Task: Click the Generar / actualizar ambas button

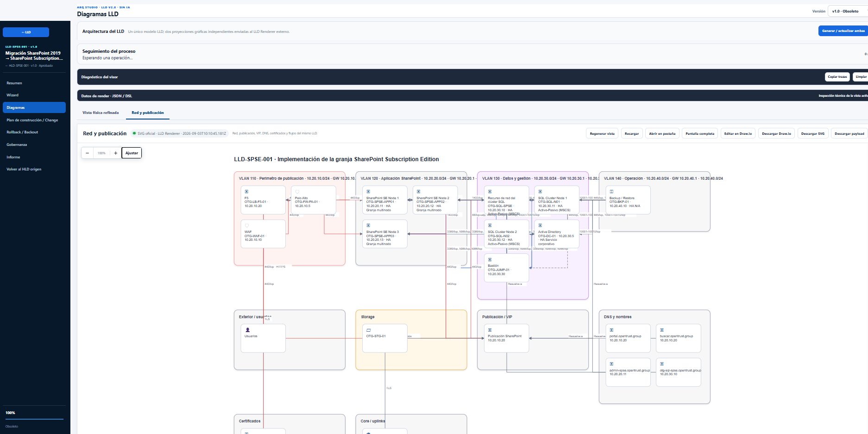Action: click(x=843, y=31)
